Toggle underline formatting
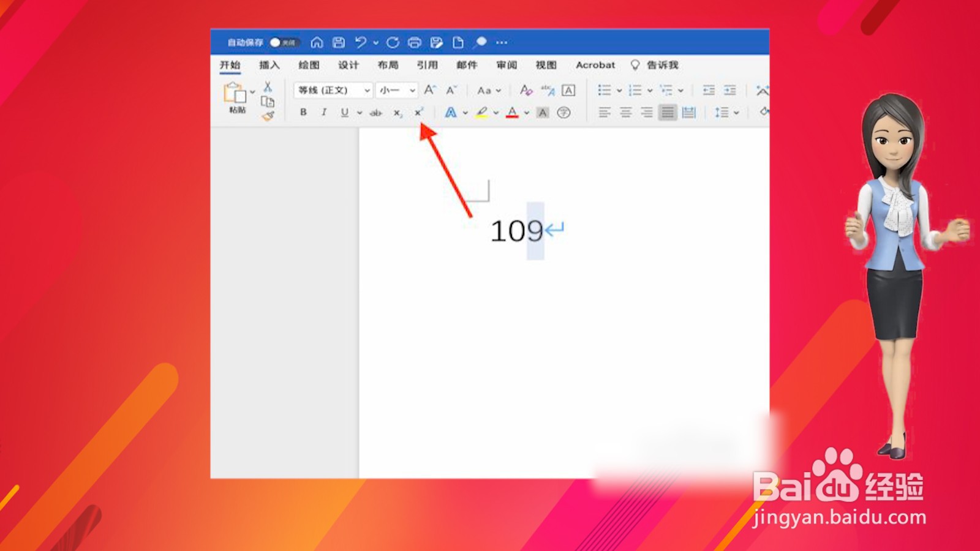 [x=345, y=112]
